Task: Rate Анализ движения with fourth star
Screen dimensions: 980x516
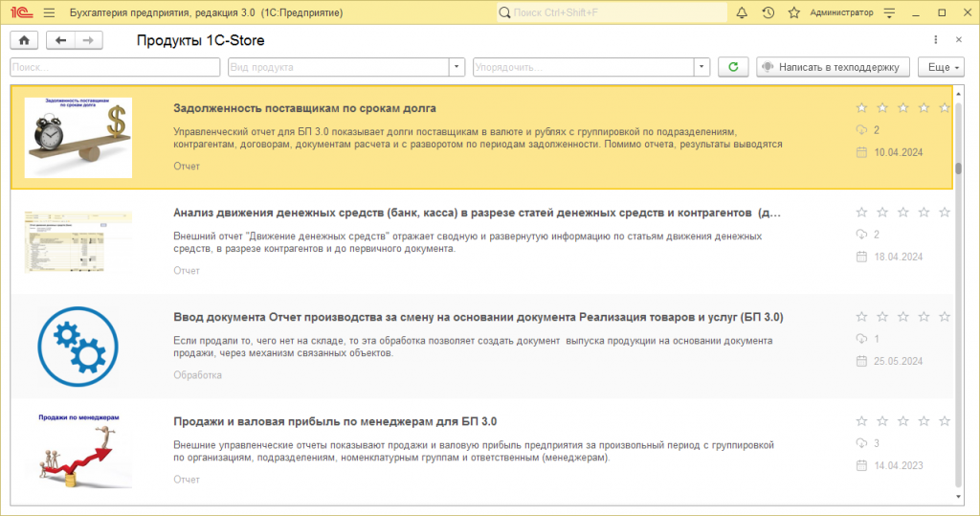Action: (924, 213)
